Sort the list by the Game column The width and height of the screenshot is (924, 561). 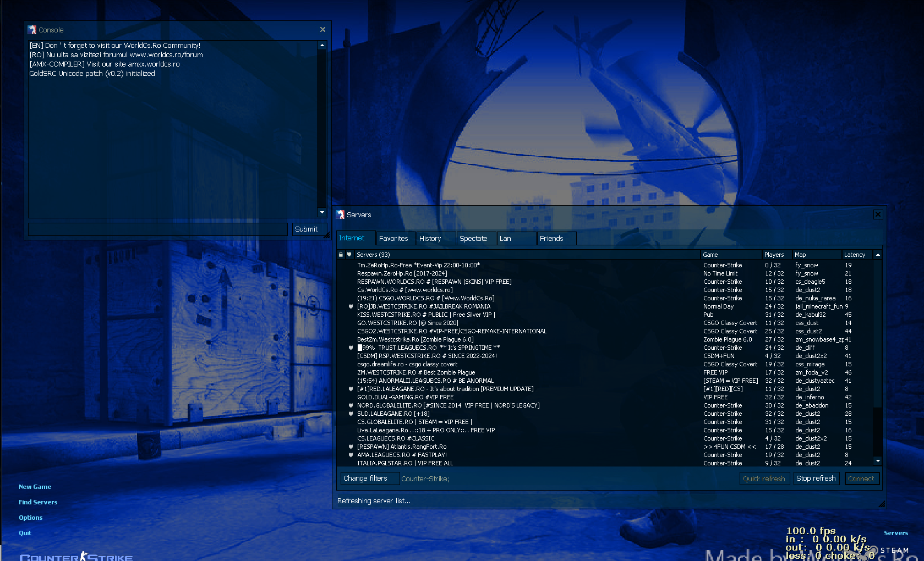pos(731,255)
